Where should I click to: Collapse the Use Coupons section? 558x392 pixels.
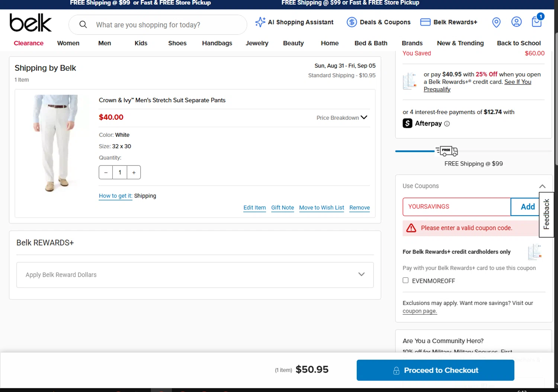[542, 186]
